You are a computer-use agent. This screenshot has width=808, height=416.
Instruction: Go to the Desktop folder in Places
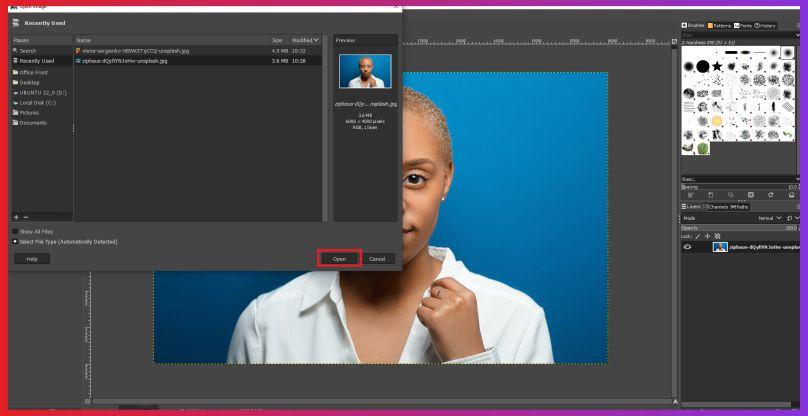coord(29,82)
